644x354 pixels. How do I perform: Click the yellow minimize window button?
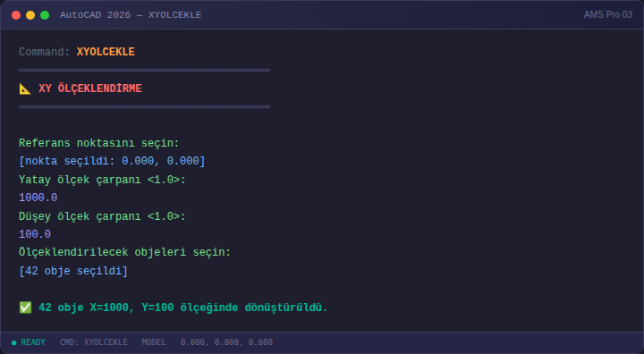click(30, 15)
